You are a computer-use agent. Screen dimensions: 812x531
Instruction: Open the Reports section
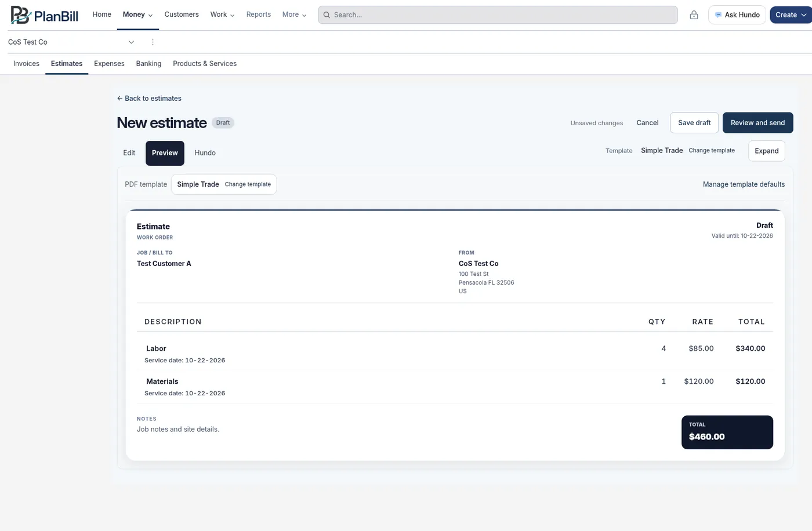[259, 14]
